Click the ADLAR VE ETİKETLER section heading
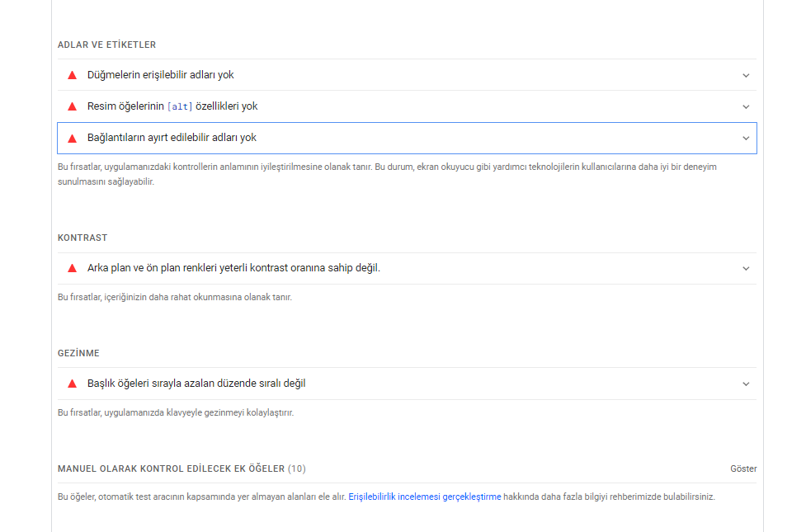The width and height of the screenshot is (806, 532). pos(107,45)
